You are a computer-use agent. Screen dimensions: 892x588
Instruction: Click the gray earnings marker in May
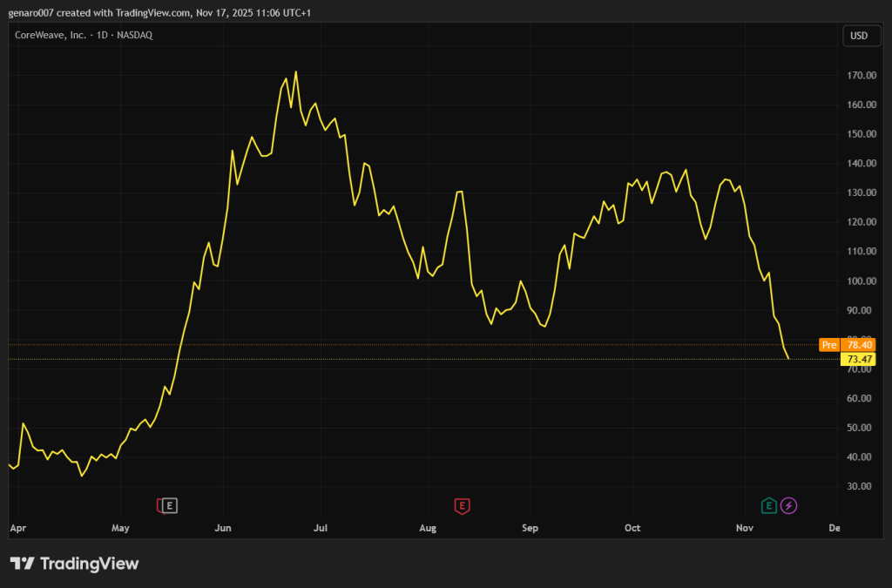(x=170, y=505)
